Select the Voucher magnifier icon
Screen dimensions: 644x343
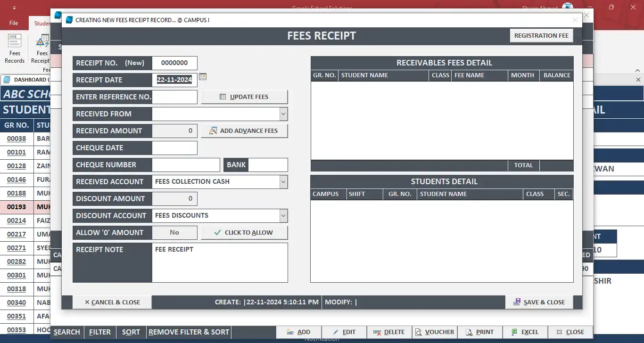pos(418,332)
